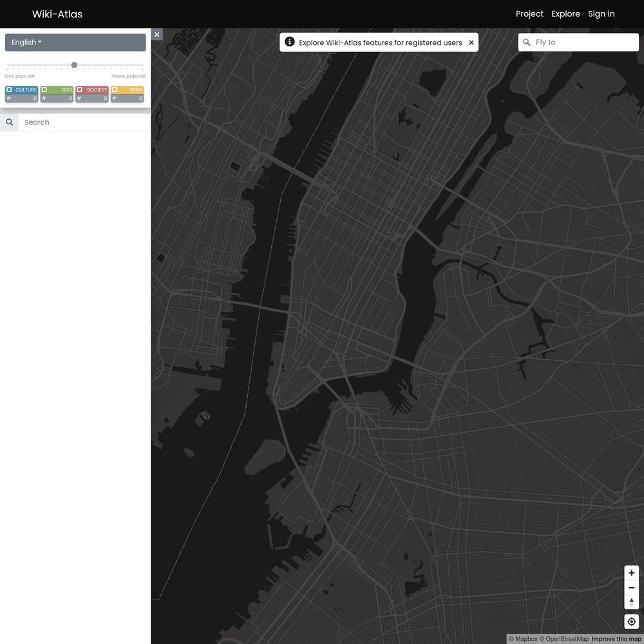Zoom in on the map
The height and width of the screenshot is (644, 644).
click(x=631, y=573)
